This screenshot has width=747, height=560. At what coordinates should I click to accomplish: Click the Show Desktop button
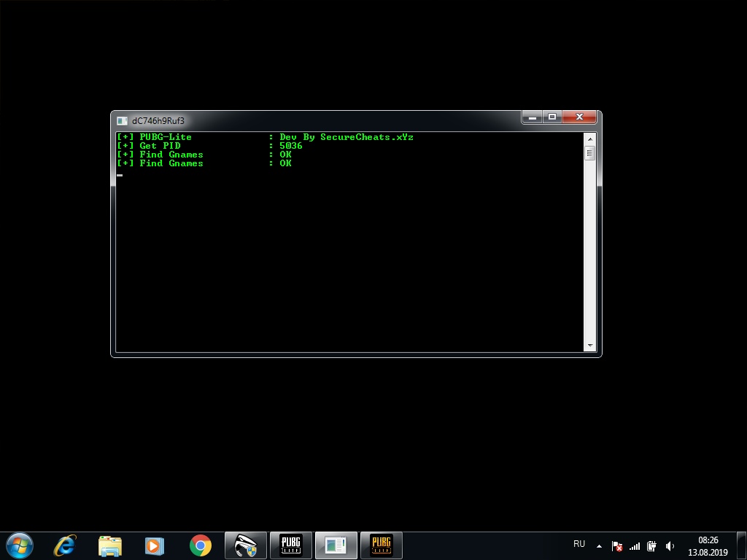click(741, 545)
